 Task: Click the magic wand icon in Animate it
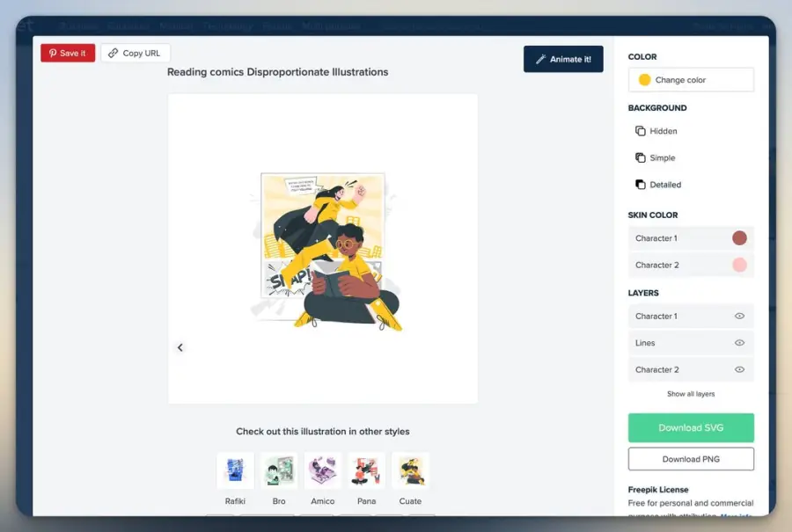point(540,59)
